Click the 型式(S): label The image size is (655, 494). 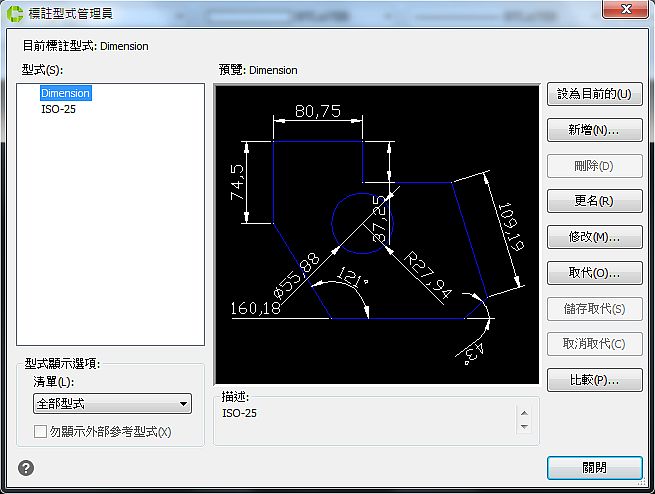click(x=42, y=70)
